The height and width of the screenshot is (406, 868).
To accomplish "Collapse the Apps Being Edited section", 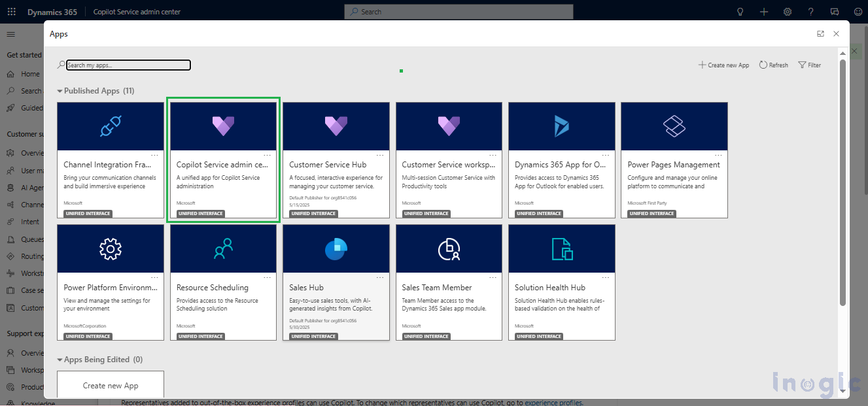I will (x=60, y=360).
